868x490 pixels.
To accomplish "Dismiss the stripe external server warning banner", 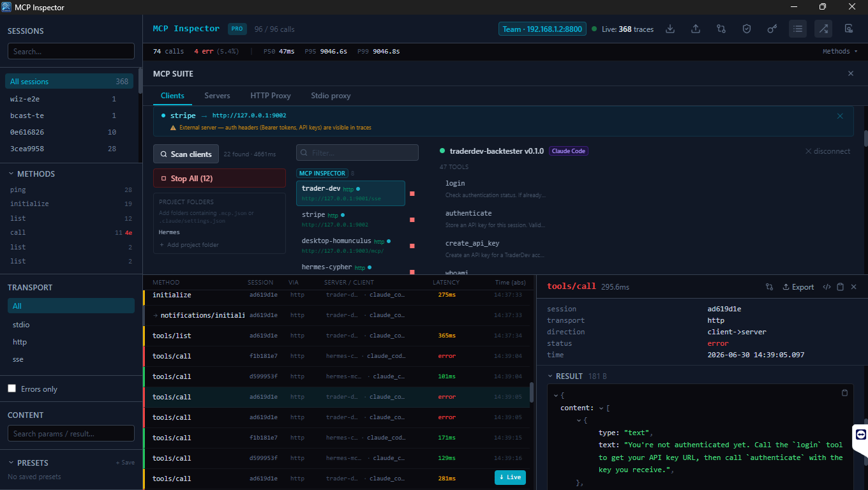I will 840,116.
